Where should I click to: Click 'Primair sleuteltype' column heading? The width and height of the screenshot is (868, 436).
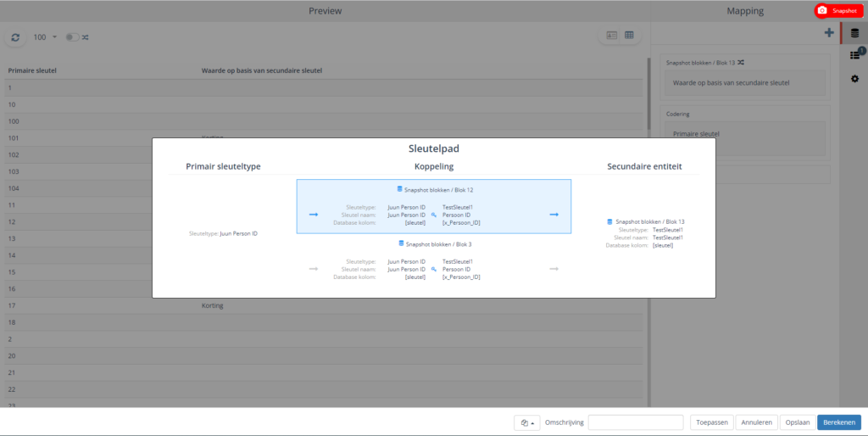pos(223,166)
